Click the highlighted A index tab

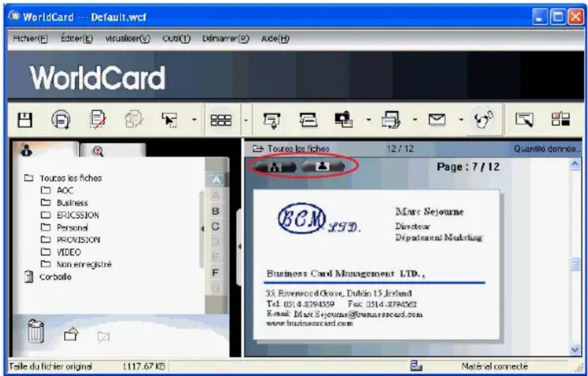[216, 180]
